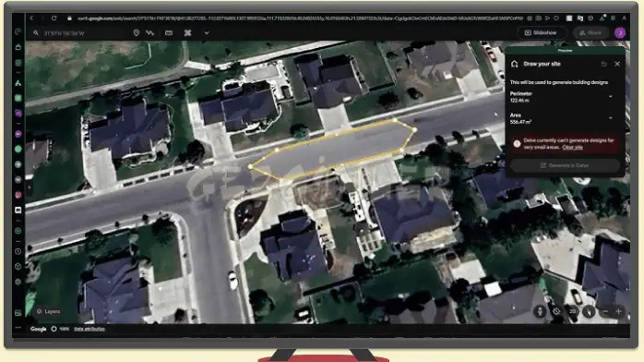Start the Slideshow presentation
This screenshot has height=362, width=644.
[541, 33]
